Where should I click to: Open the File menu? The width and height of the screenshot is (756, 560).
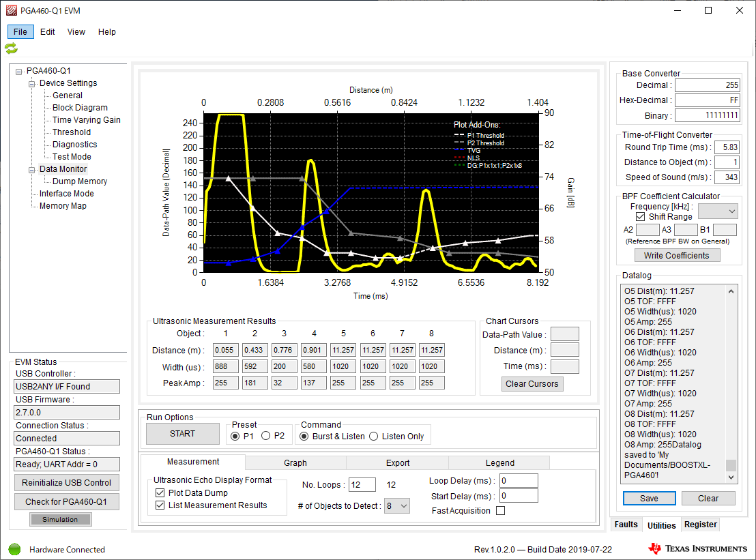coord(20,32)
